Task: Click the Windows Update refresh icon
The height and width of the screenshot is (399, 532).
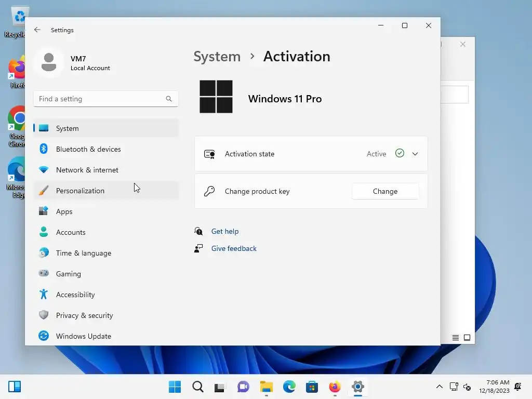Action: (44, 336)
